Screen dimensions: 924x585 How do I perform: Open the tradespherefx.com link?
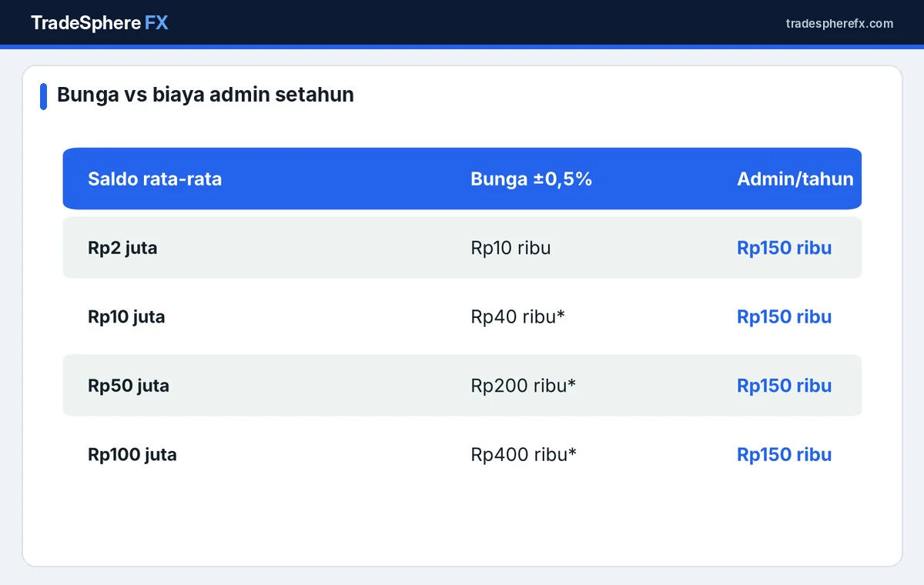[839, 23]
